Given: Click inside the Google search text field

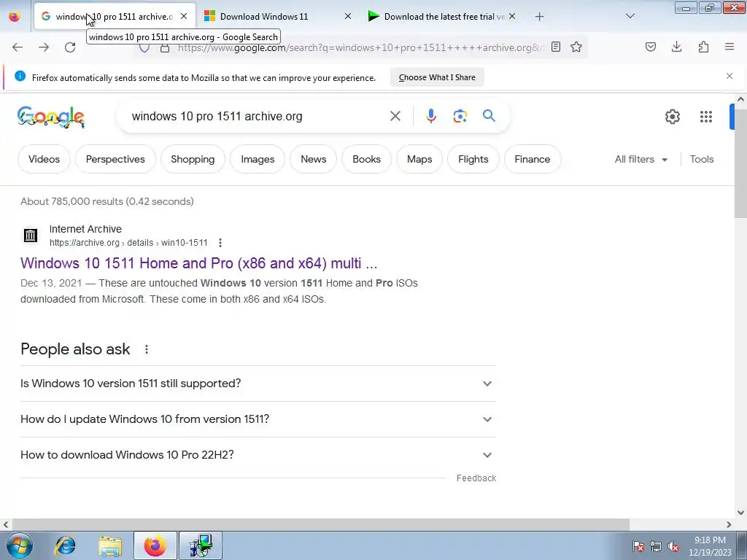Looking at the screenshot, I should click(x=258, y=116).
